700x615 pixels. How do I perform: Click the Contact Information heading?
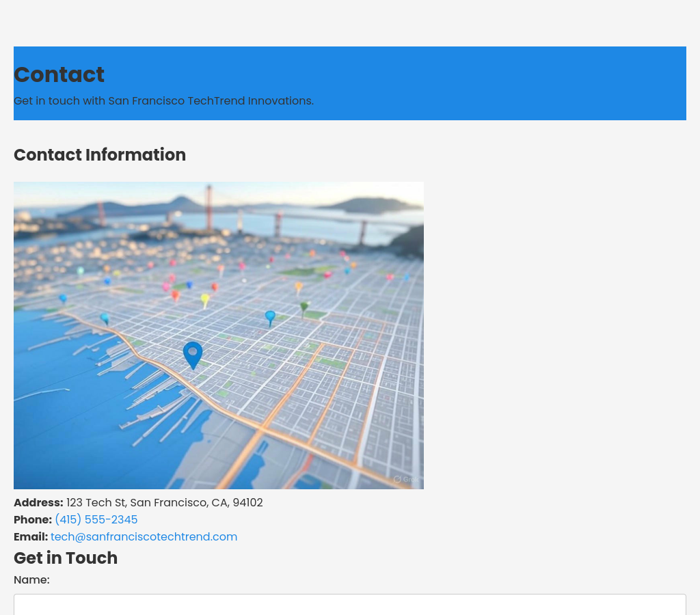(x=100, y=155)
